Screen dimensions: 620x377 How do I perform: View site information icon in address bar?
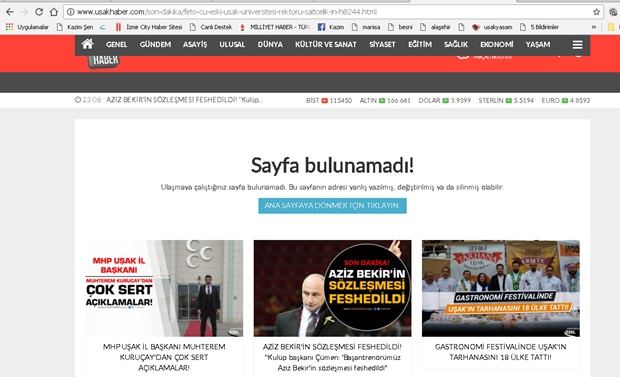(70, 12)
